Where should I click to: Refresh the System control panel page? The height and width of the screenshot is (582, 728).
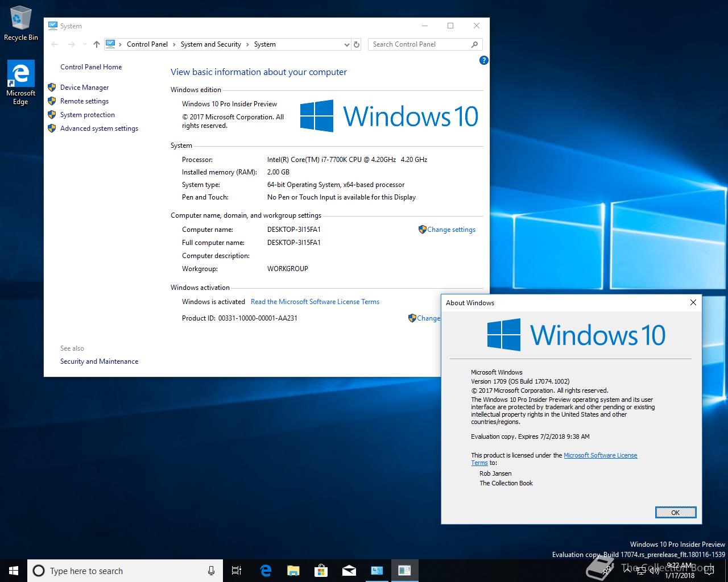tap(357, 44)
